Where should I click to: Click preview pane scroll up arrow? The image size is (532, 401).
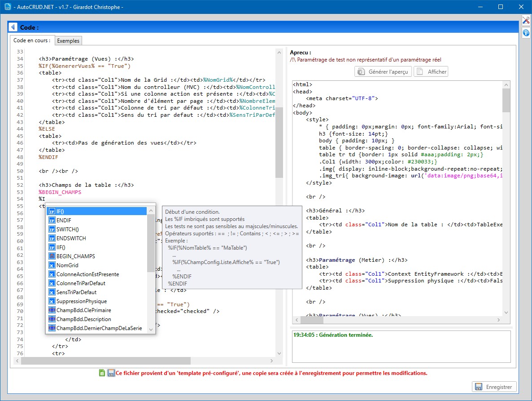[x=506, y=85]
